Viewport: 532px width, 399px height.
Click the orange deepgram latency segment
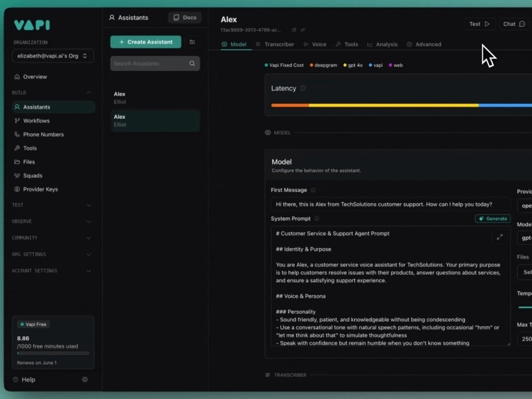[x=290, y=105]
